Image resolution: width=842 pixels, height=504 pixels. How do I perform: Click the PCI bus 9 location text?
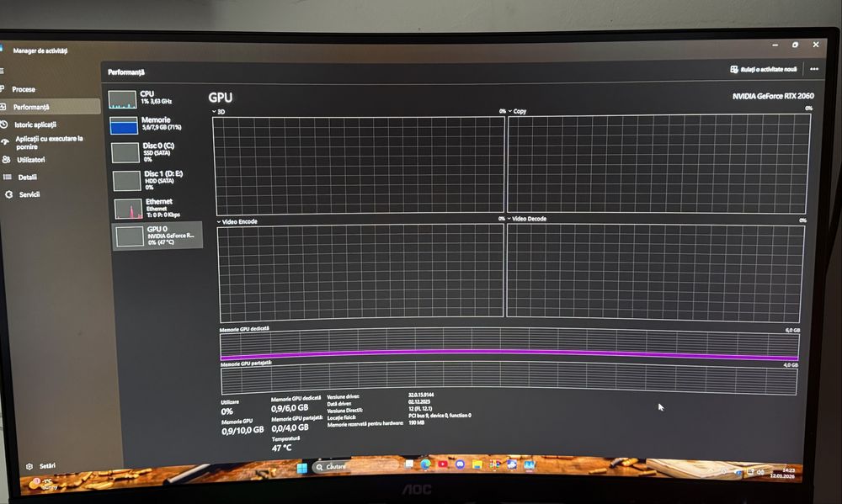(440, 416)
